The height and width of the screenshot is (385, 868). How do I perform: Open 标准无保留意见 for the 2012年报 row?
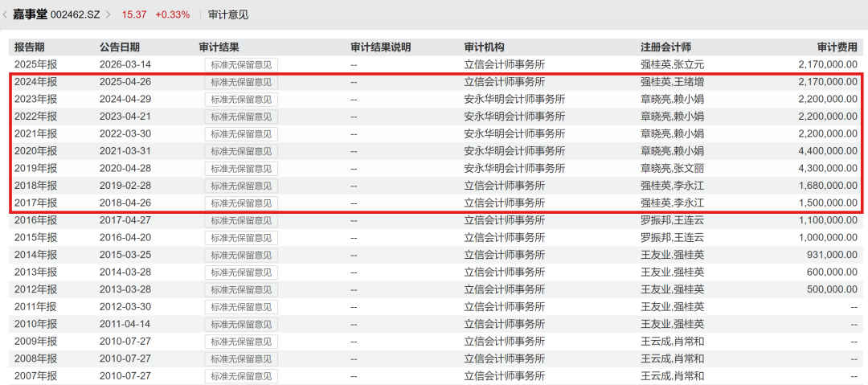(x=241, y=289)
